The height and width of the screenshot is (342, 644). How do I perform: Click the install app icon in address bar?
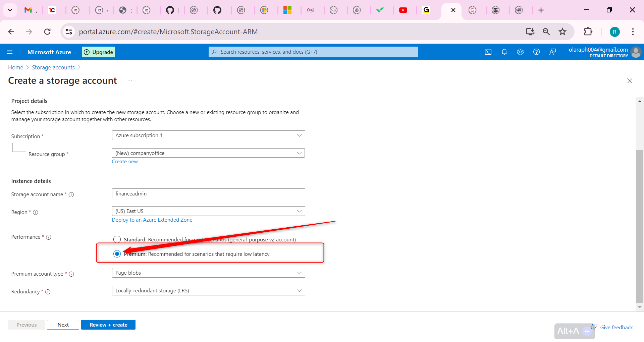coord(530,32)
